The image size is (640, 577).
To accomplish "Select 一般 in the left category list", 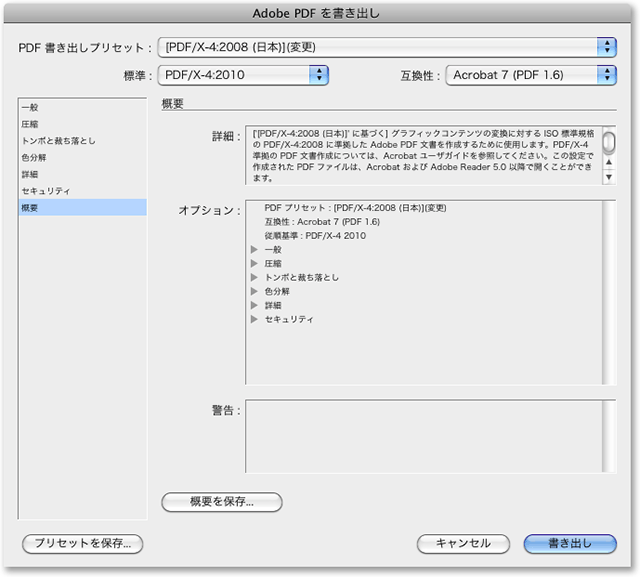I will pos(31,107).
